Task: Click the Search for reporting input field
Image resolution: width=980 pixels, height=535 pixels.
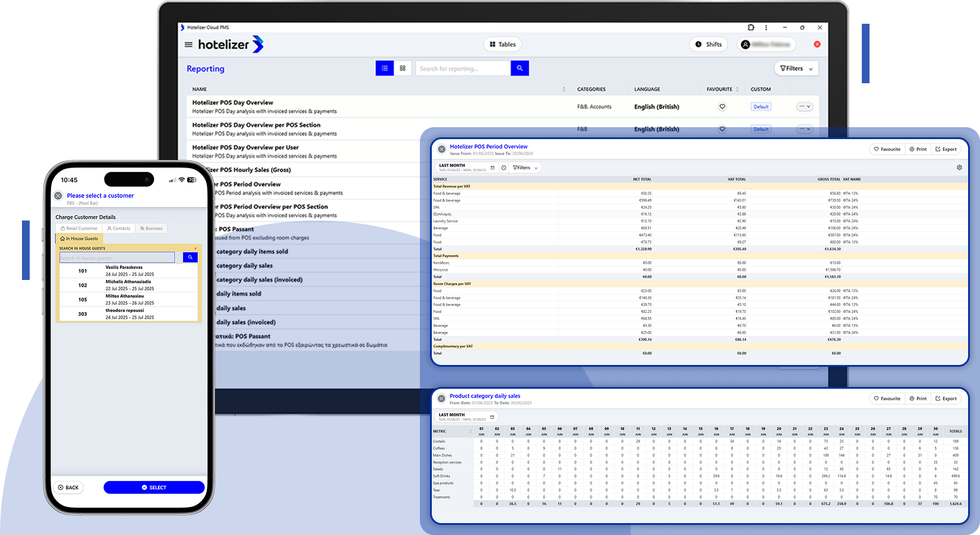Action: pyautogui.click(x=463, y=68)
